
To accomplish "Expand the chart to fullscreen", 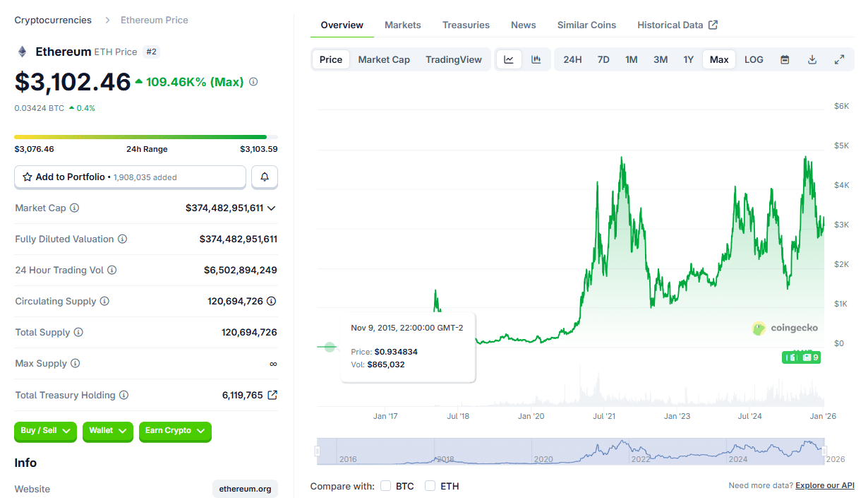I will click(839, 59).
